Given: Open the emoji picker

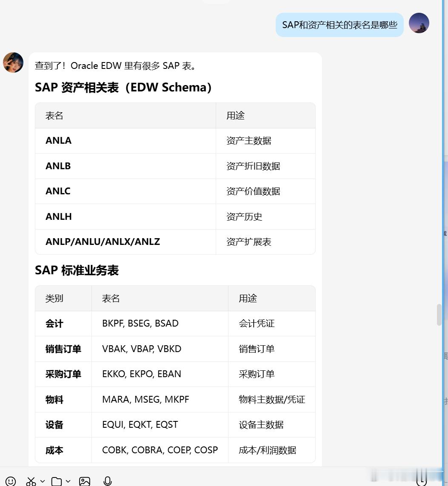Looking at the screenshot, I should pos(11,481).
